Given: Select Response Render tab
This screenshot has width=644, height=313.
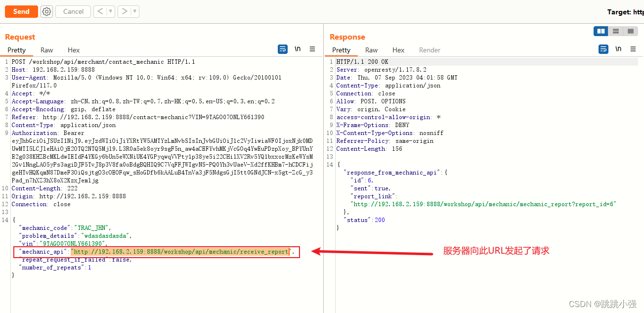Looking at the screenshot, I should [430, 50].
